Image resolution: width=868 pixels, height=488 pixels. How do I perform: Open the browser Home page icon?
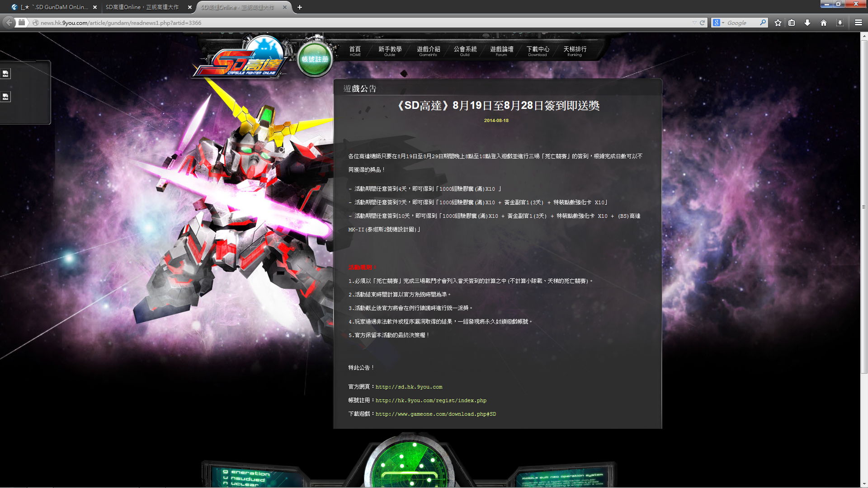point(823,22)
